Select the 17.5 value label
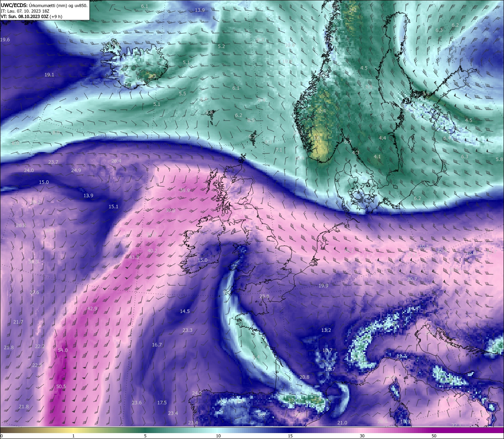Screen dimensions: 504x439 pos(162,403)
